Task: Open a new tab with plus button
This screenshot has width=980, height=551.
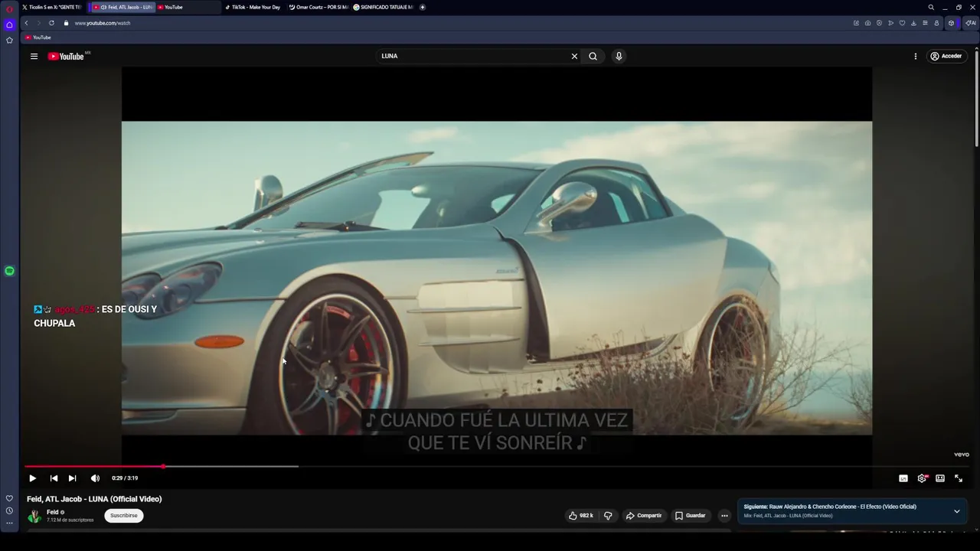Action: click(x=423, y=7)
